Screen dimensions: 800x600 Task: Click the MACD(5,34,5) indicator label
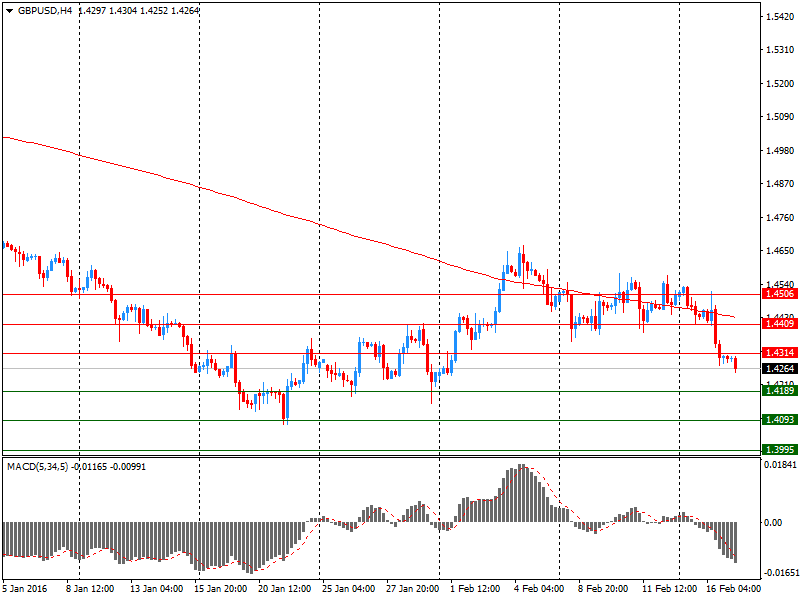pos(37,467)
